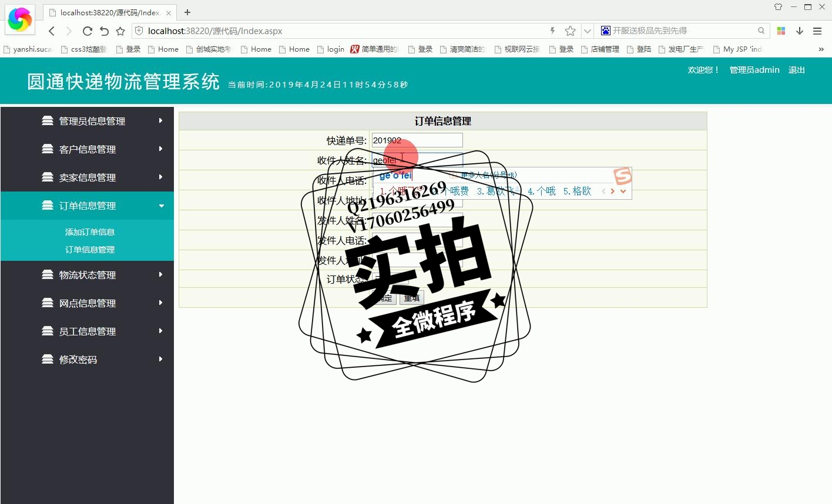832x504 pixels.
Task: Close the localhost Index tab
Action: [169, 12]
